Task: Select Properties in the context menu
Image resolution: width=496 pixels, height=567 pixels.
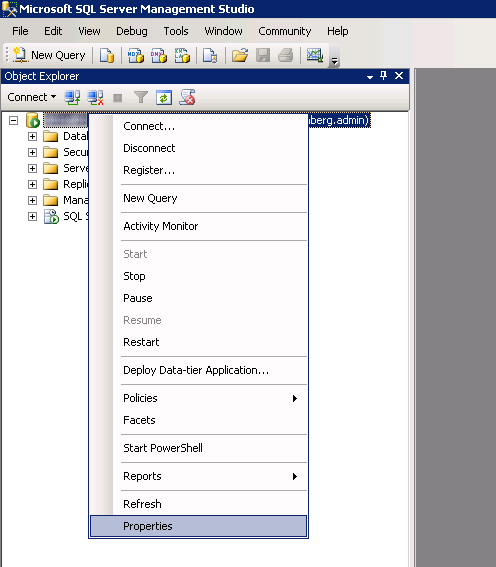Action: (x=198, y=526)
